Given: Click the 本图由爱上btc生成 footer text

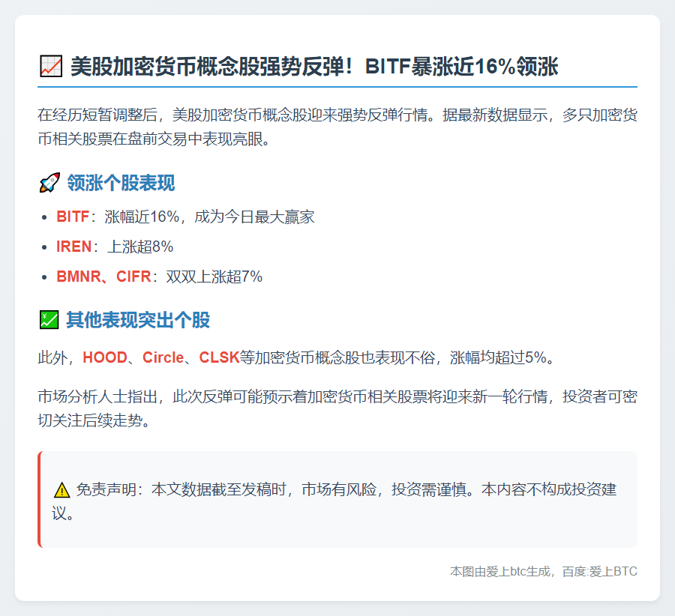Looking at the screenshot, I should (x=499, y=571).
